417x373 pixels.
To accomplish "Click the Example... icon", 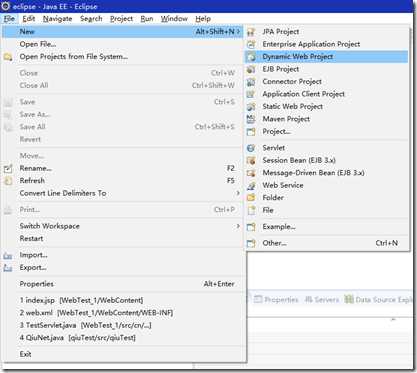I will coord(251,227).
